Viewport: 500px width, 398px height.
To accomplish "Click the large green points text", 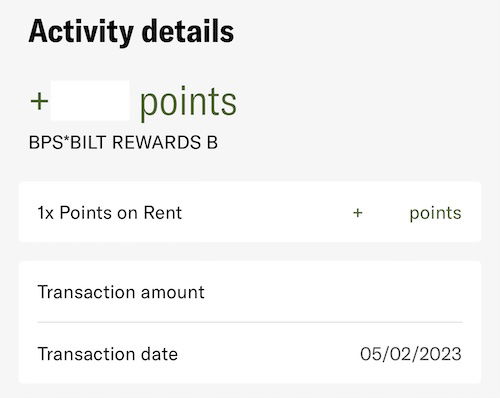I will 188,102.
